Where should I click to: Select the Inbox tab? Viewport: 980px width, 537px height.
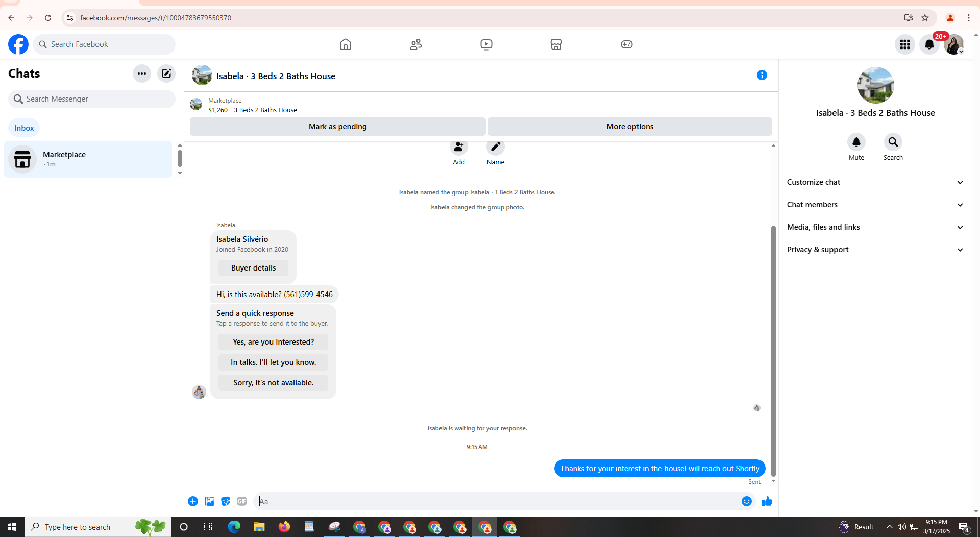(x=24, y=128)
